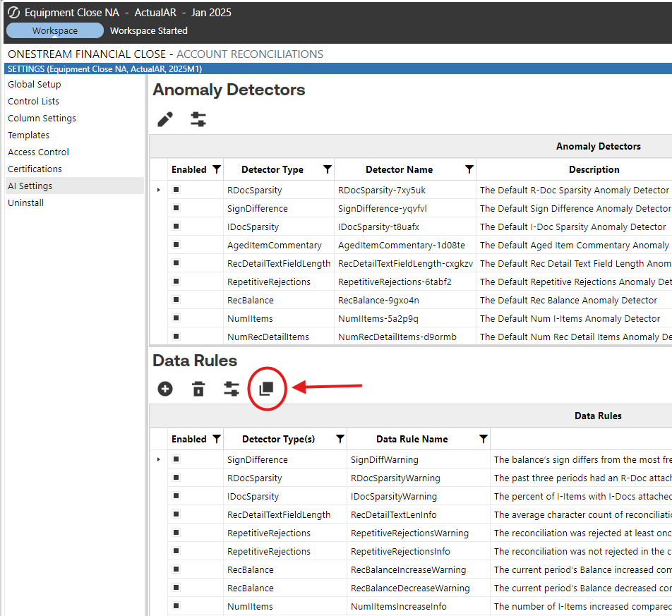Select the NumRecDetailItems-d9ormb cell
Image resolution: width=672 pixels, height=616 pixels.
pyautogui.click(x=405, y=337)
